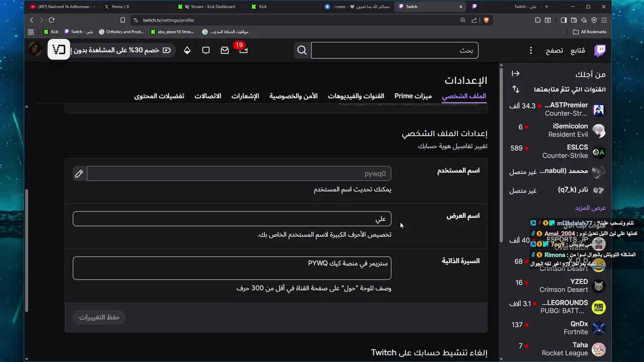Open the الاتصالات settings tab
The width and height of the screenshot is (644, 362).
[x=208, y=96]
